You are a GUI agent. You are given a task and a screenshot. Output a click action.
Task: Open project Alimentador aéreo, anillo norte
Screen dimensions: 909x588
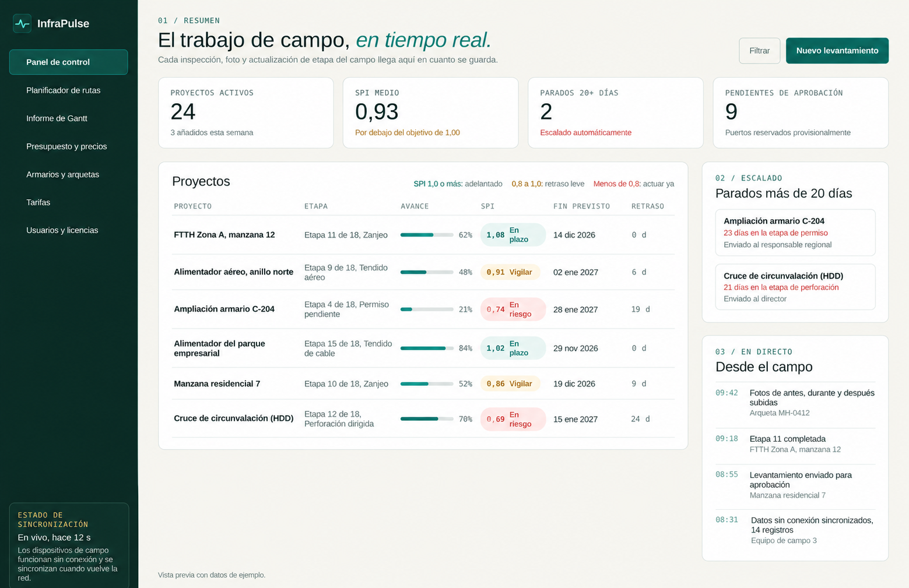click(x=233, y=272)
